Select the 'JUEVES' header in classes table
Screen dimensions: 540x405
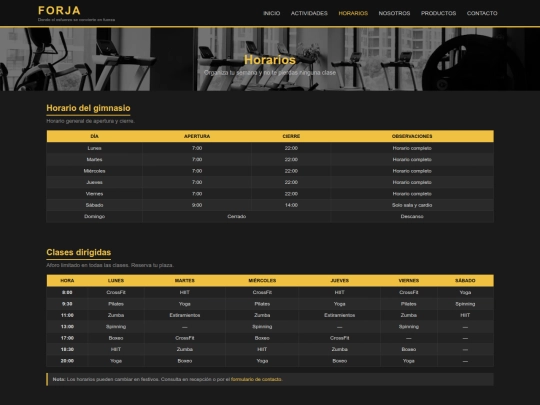[x=340, y=281]
